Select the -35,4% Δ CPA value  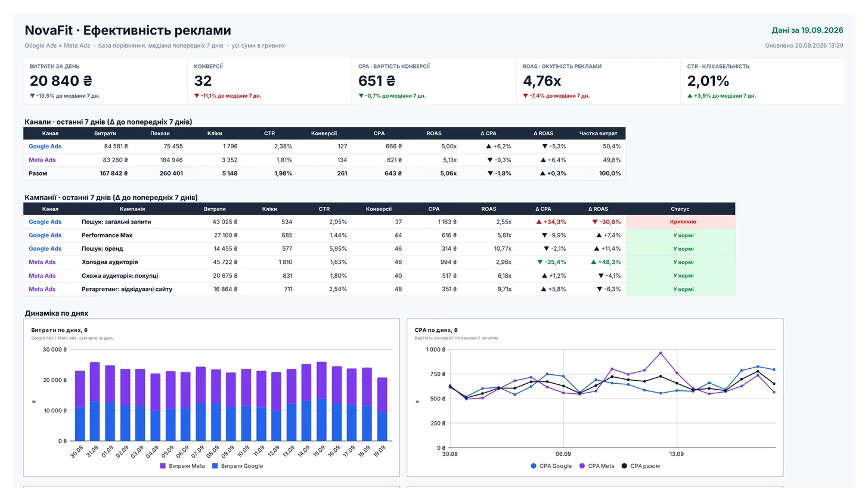pyautogui.click(x=551, y=262)
